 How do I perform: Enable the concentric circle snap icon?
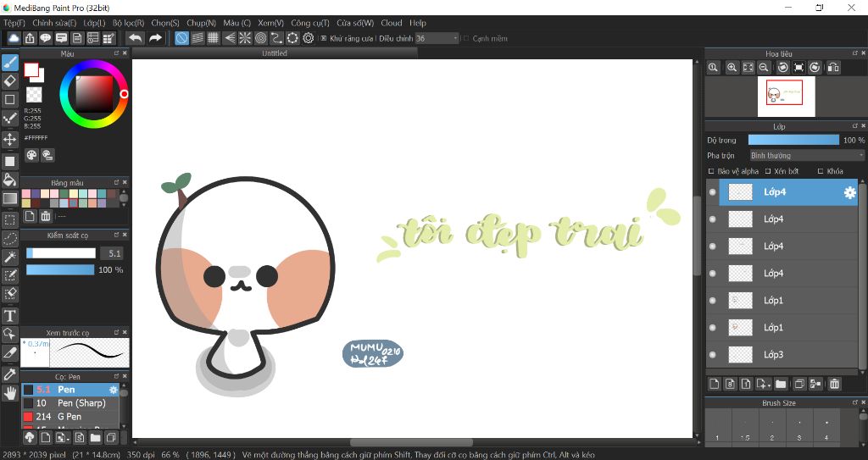pos(261,38)
